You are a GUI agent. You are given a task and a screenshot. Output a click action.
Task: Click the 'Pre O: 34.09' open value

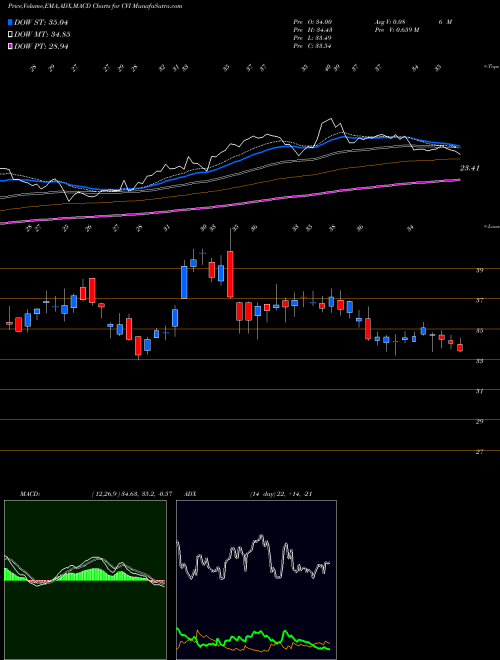tap(312, 22)
